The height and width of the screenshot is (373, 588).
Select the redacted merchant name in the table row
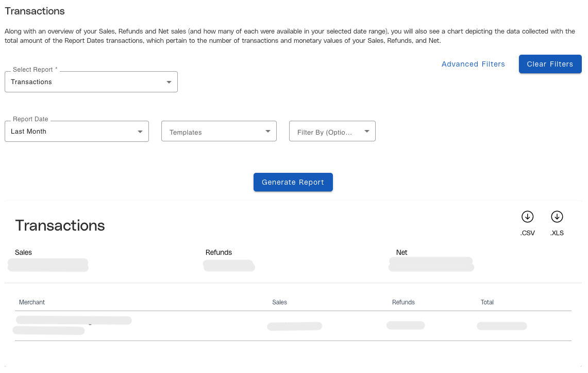(x=72, y=325)
